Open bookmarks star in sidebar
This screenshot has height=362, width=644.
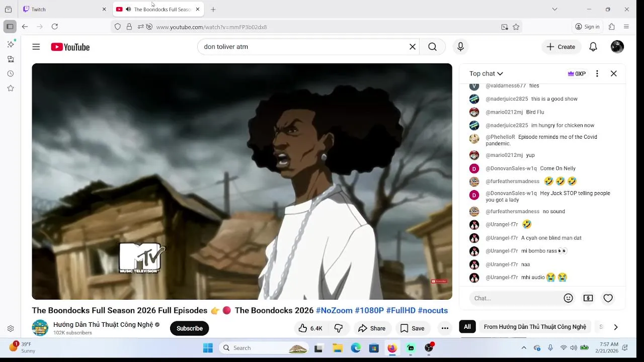pyautogui.click(x=11, y=88)
